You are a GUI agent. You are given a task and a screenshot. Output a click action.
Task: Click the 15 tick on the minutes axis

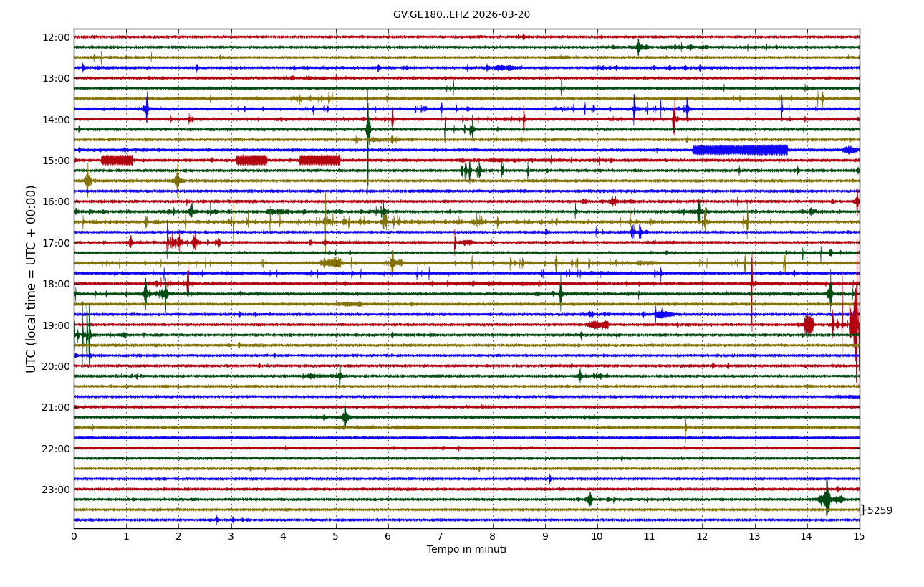(x=859, y=536)
